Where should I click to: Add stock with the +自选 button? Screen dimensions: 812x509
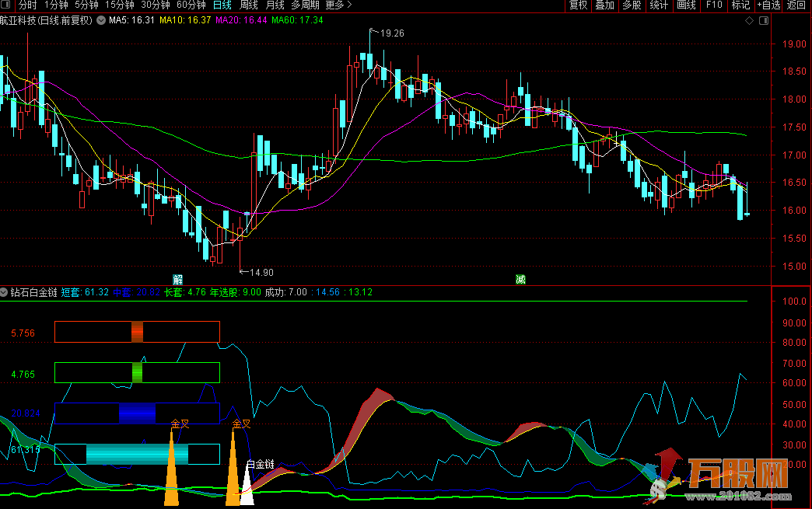tap(768, 5)
